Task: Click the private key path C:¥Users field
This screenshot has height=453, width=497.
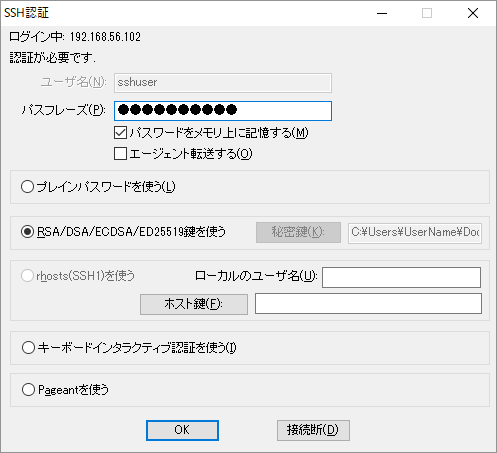Action: pos(415,232)
